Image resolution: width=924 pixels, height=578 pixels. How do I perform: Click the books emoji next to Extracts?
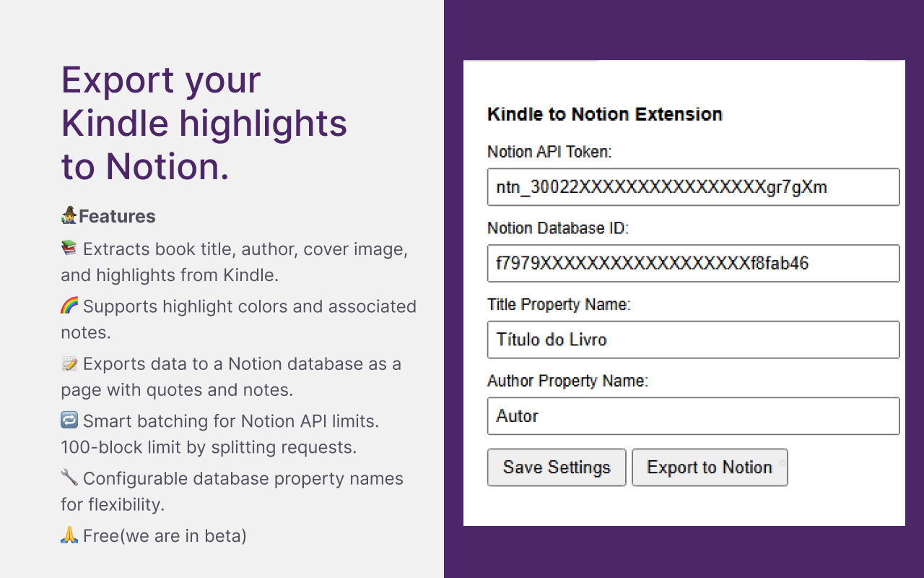click(x=69, y=248)
